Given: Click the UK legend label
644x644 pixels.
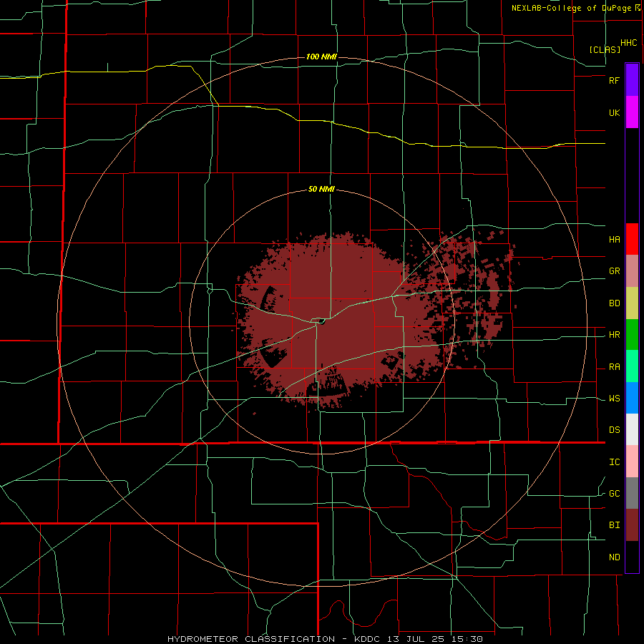Looking at the screenshot, I should click(x=614, y=112).
